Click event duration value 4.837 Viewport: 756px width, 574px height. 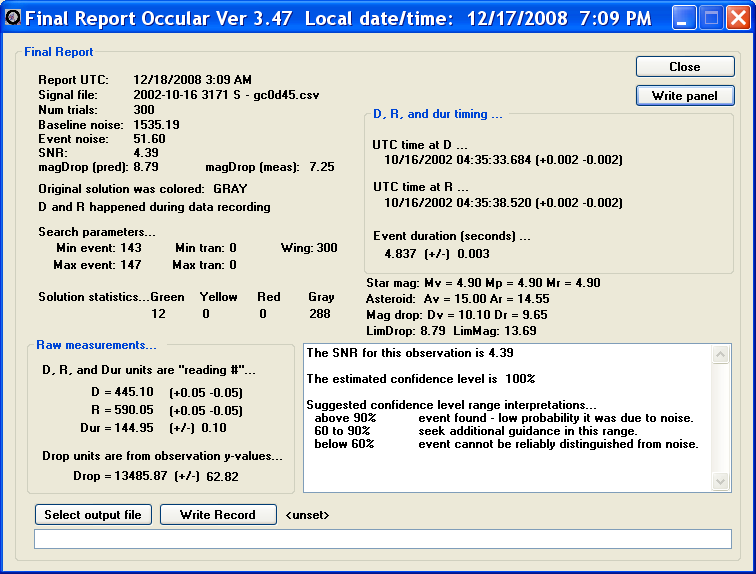[x=400, y=254]
